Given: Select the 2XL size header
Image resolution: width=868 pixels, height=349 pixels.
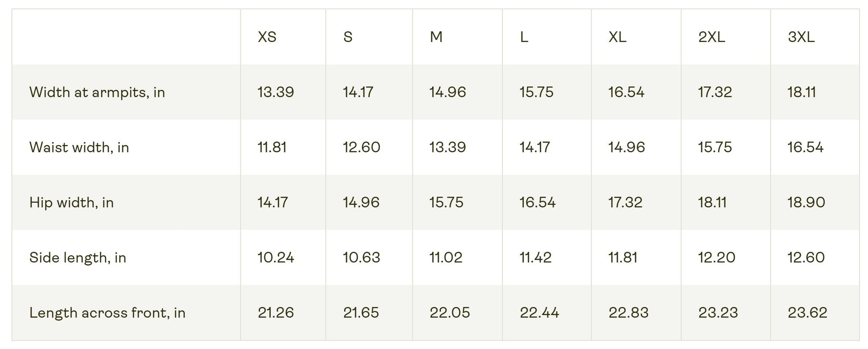Looking at the screenshot, I should point(711,37).
